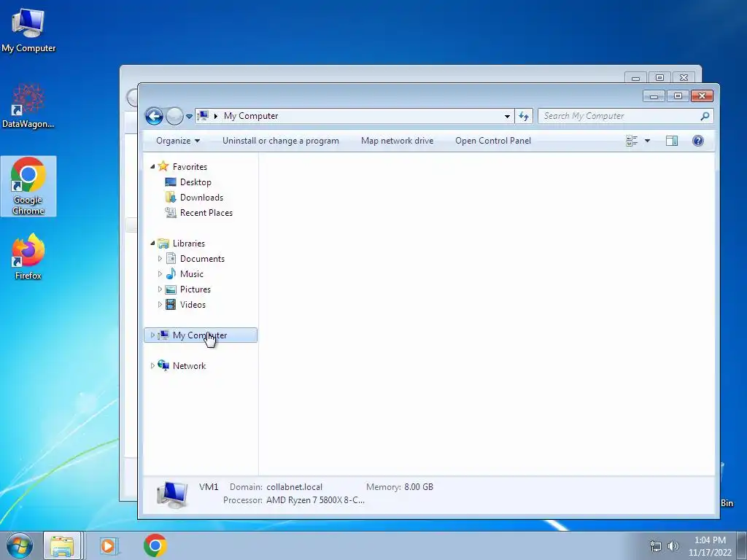
Task: Click the domain value collabnet.local
Action: point(295,486)
